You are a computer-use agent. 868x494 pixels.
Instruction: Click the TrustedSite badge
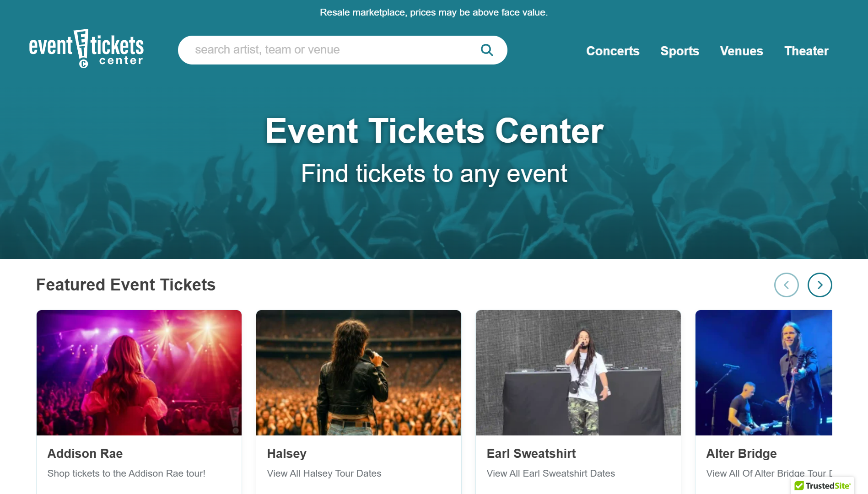(x=822, y=485)
